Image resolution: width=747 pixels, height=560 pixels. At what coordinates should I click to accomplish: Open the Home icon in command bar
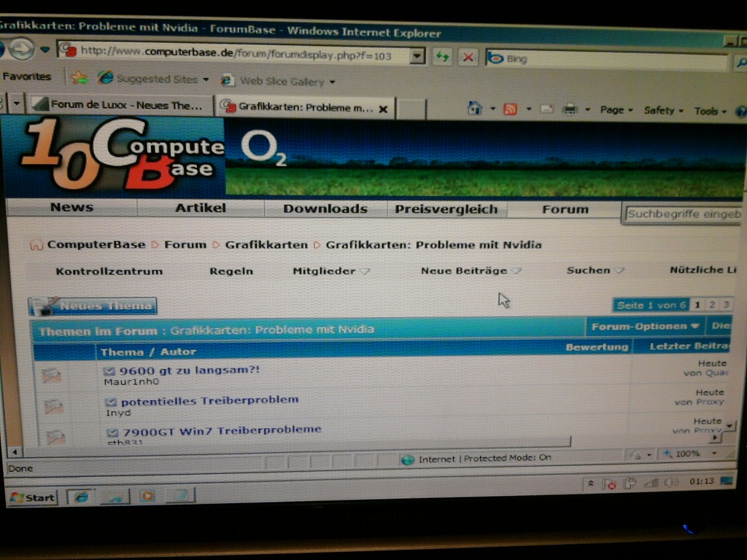[474, 109]
